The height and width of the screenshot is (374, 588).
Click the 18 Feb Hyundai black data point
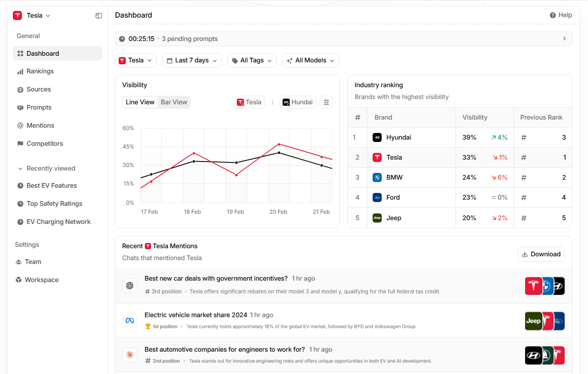point(194,161)
